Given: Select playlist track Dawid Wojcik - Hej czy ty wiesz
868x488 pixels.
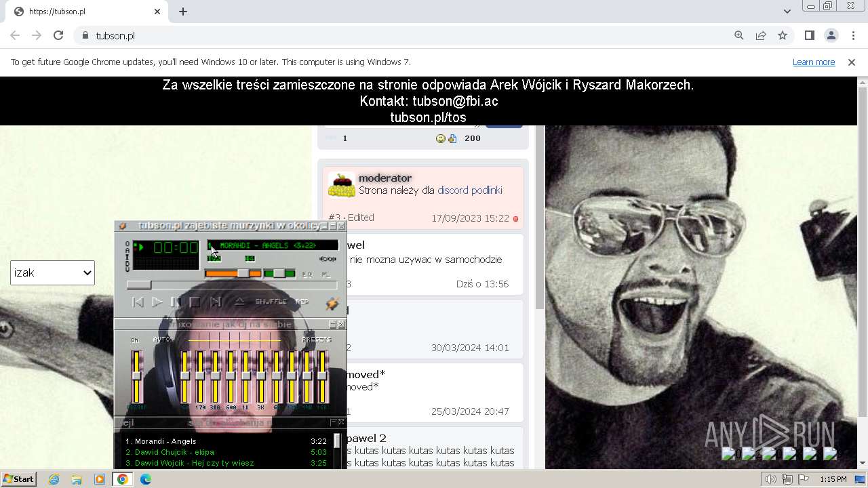Looking at the screenshot, I should tap(226, 463).
